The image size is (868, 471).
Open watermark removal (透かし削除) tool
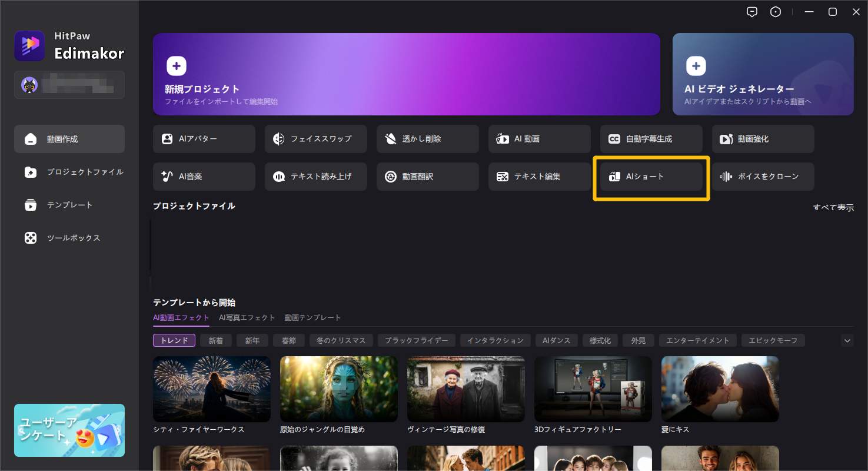point(427,139)
